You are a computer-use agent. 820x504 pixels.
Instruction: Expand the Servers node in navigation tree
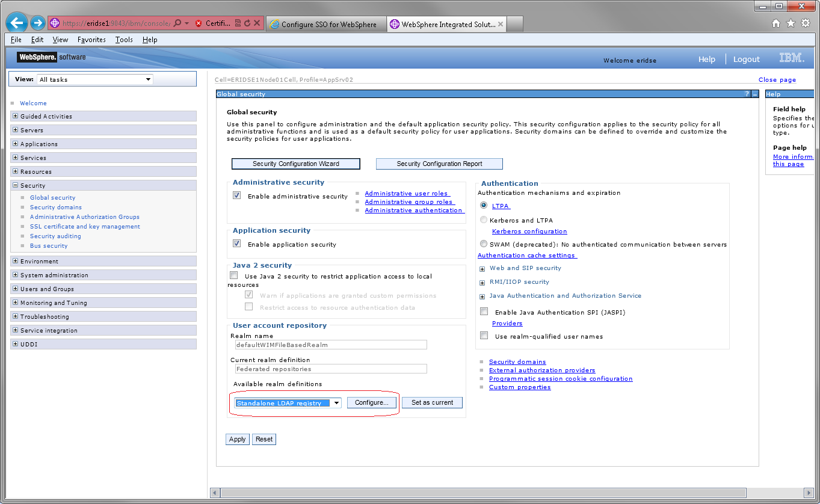[15, 130]
